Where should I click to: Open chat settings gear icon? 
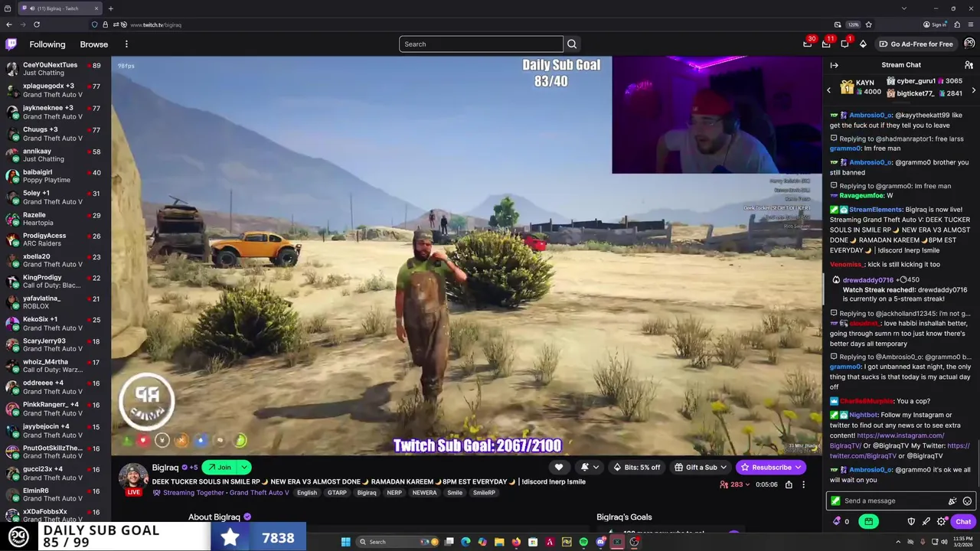tap(941, 522)
